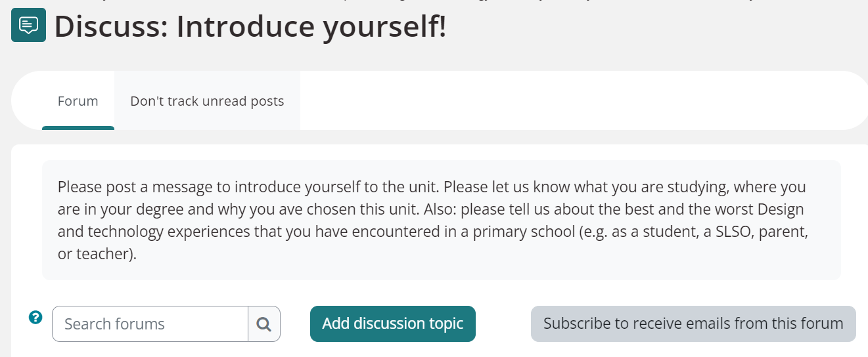Stop tracking unread posts via the tab
868x357 pixels.
207,101
